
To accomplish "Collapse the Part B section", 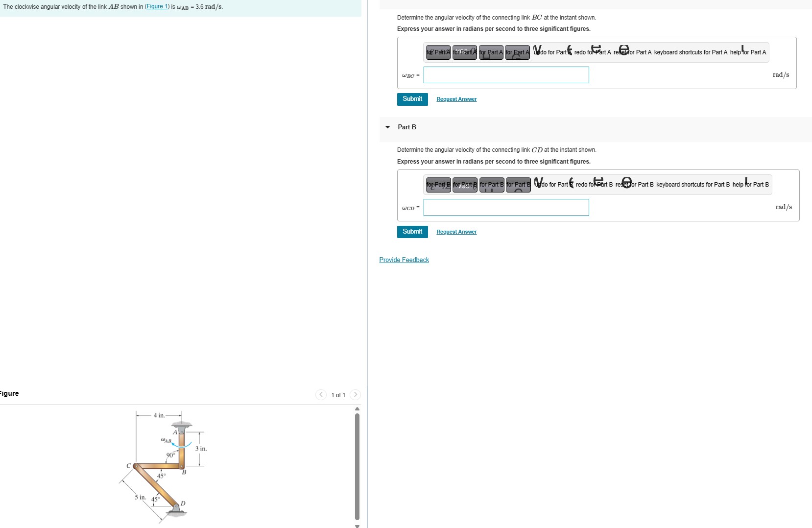I will coord(387,127).
